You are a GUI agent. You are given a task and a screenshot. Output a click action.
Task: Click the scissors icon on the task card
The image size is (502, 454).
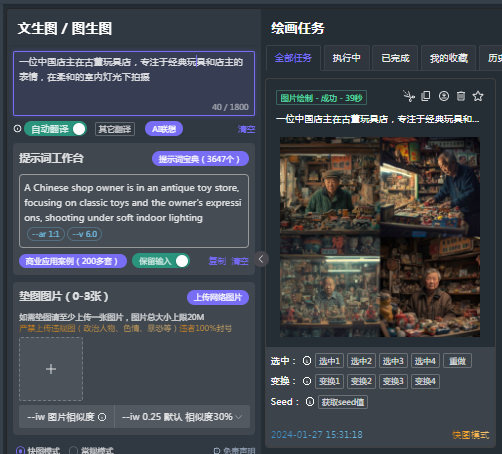click(408, 96)
